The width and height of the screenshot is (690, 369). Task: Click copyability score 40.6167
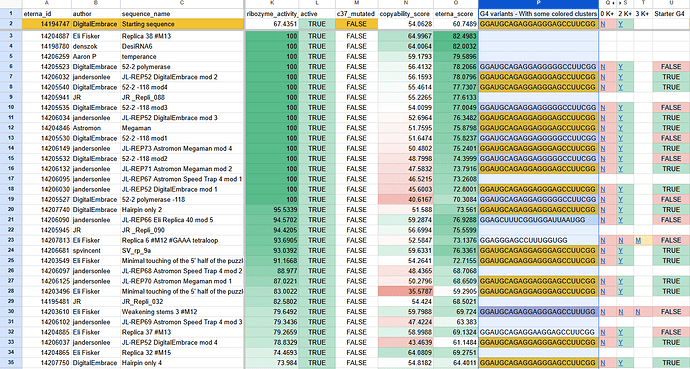click(405, 199)
